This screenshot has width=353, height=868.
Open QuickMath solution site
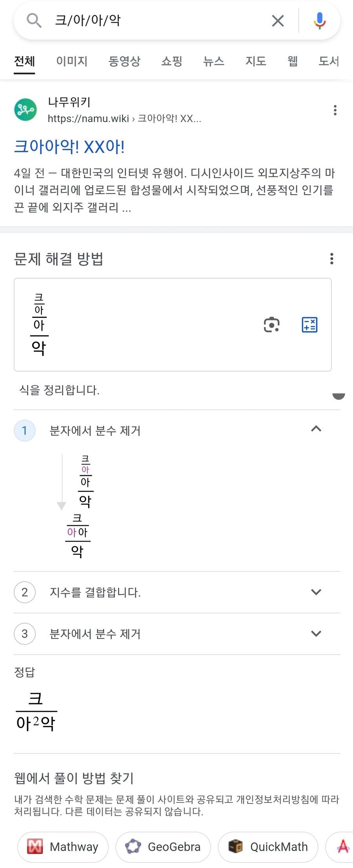pos(268,847)
